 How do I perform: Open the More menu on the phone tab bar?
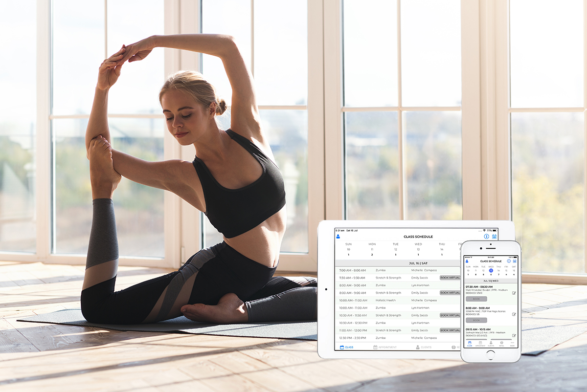(x=511, y=345)
